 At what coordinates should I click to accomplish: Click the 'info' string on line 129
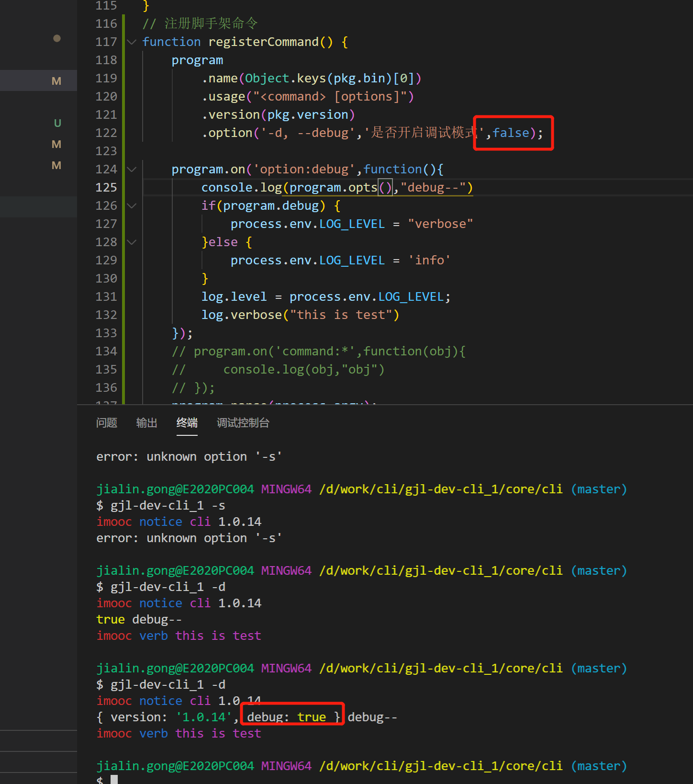click(429, 261)
